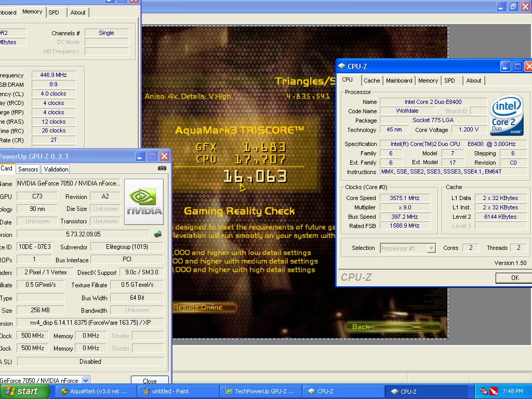Open the Mainboard tab in front CPU-Z
The image size is (532, 399).
click(x=399, y=81)
